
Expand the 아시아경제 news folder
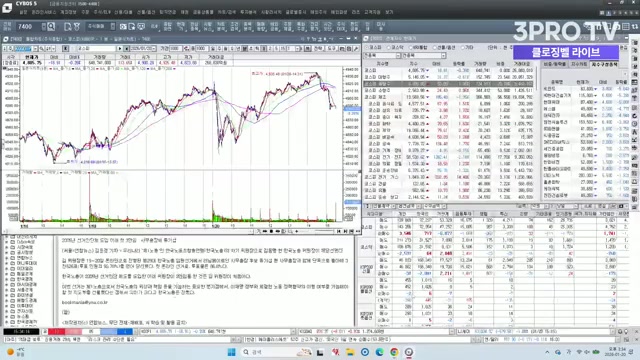(7, 284)
